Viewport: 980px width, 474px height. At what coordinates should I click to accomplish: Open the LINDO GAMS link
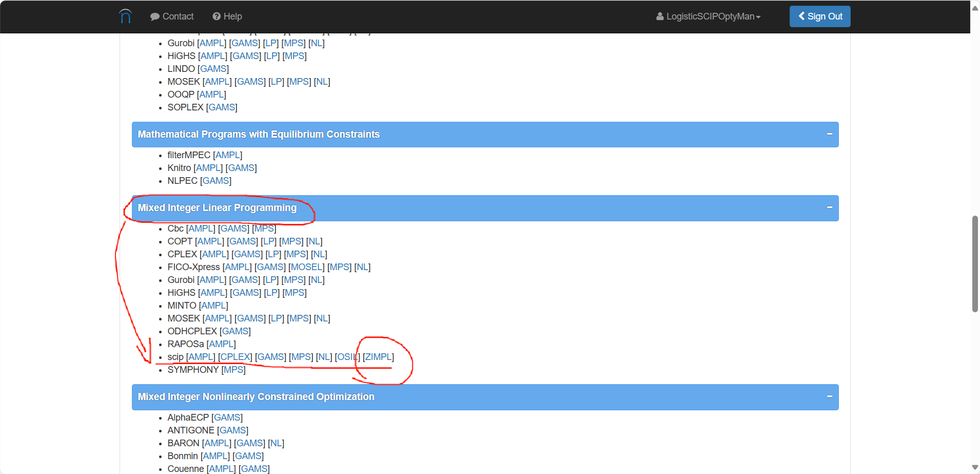[x=213, y=69]
